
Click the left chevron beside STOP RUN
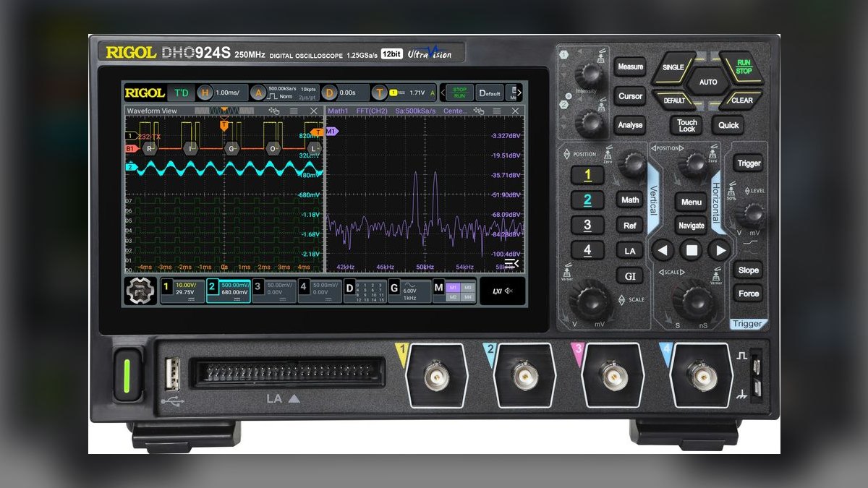[x=442, y=93]
